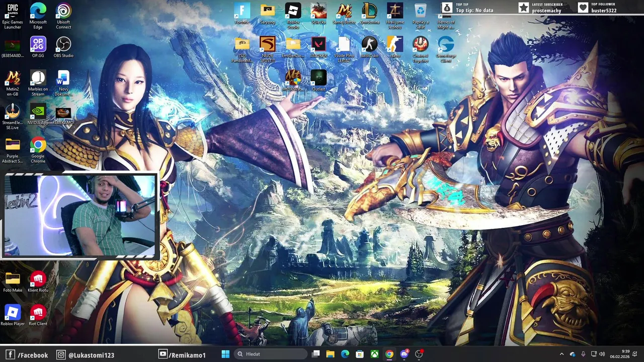Select the OP.GG desktop icon

click(x=38, y=47)
